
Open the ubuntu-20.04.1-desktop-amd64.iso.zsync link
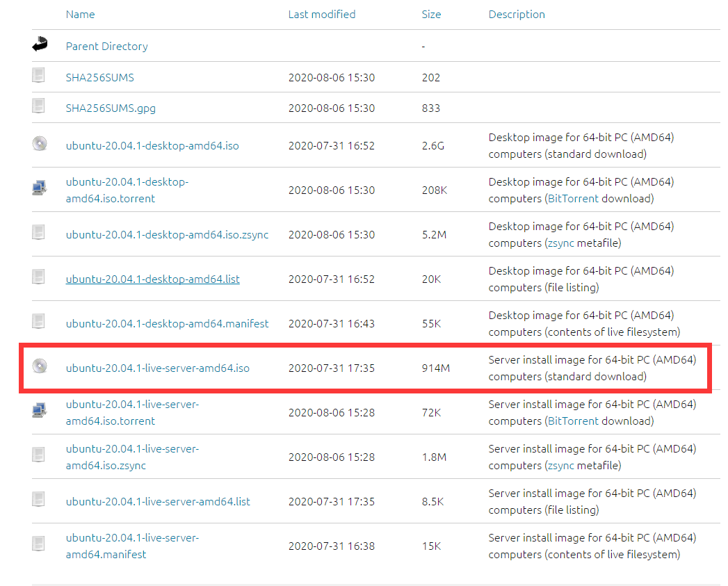coord(167,235)
